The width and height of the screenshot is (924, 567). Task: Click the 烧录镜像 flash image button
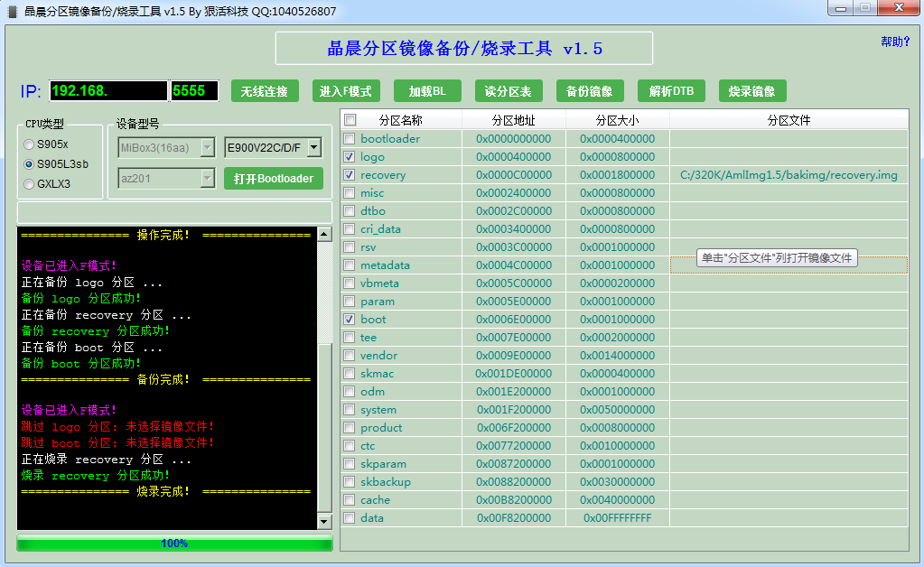[x=752, y=91]
